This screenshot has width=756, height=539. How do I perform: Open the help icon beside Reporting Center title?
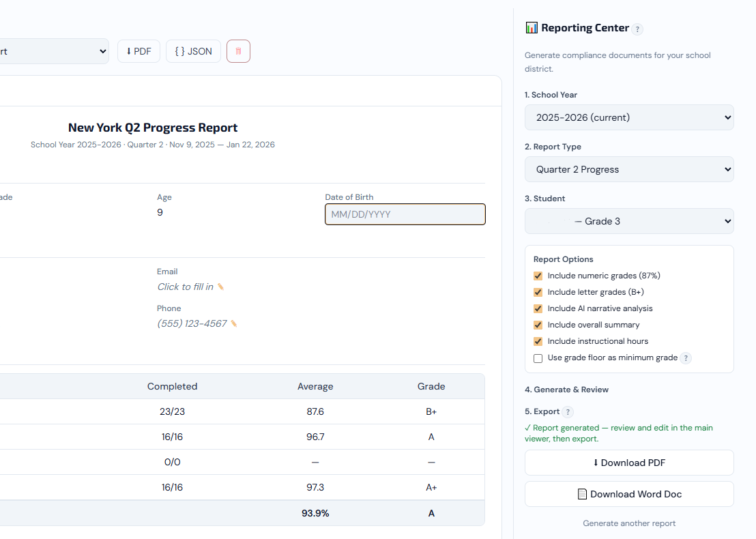pos(638,29)
